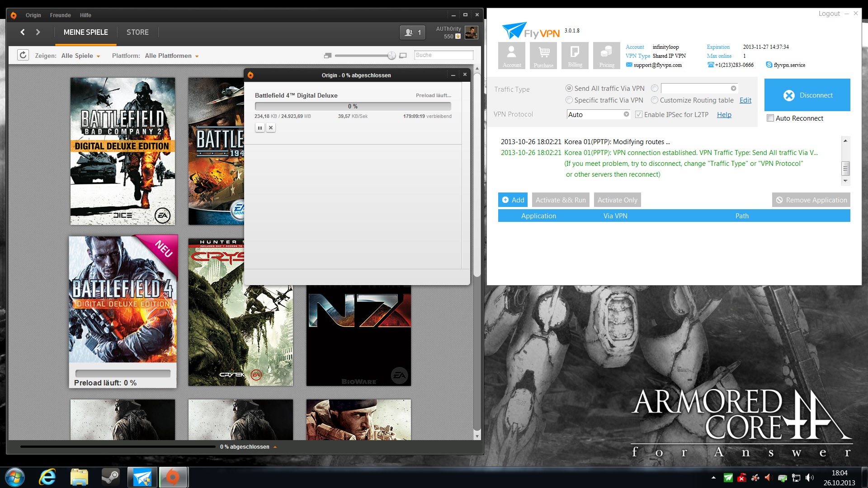The image size is (868, 488).
Task: Enable Auto Reconnect checkbox
Action: point(770,118)
